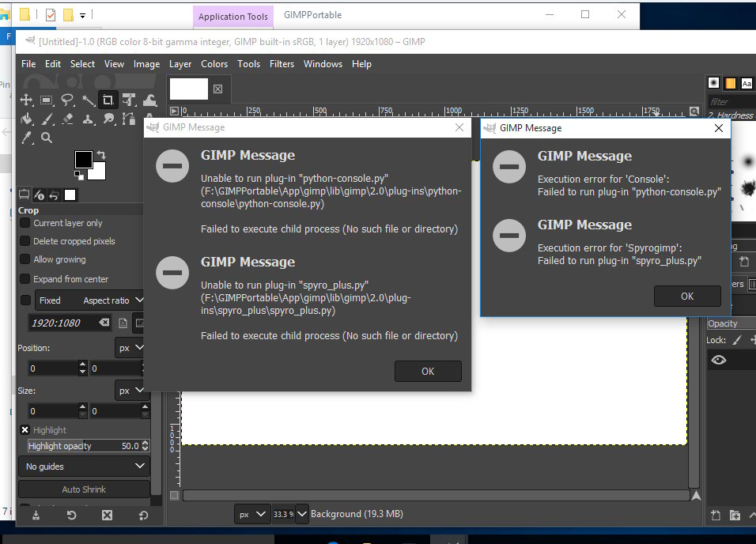Toggle Quick Mask at canvas corner

click(175, 495)
